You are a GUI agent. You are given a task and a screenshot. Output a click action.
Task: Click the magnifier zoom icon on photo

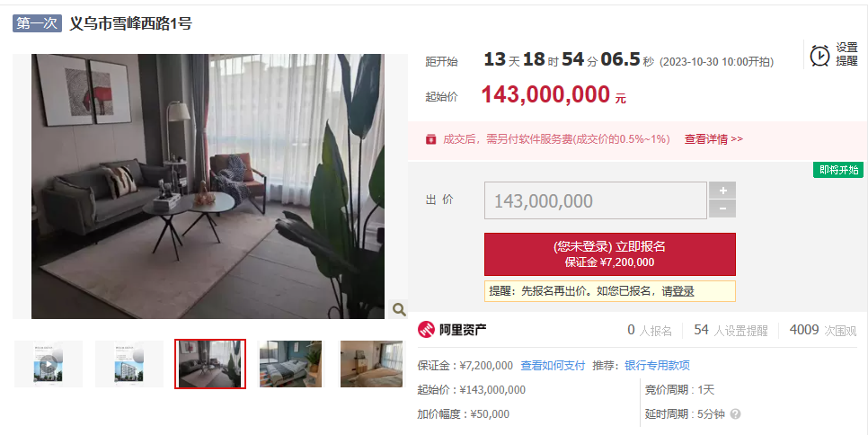(399, 309)
